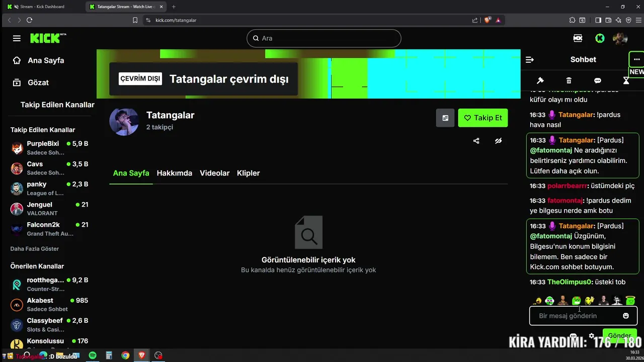The height and width of the screenshot is (362, 644).
Task: Open the Klipler tab
Action: pyautogui.click(x=248, y=173)
